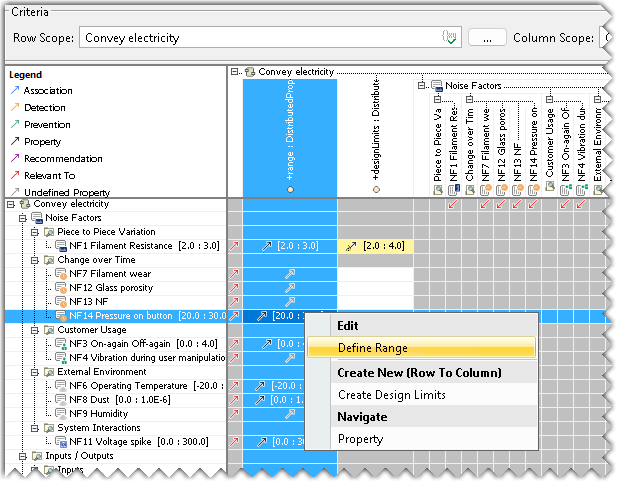
Task: Click red Relevant To arrow in NF7 row
Action: pos(235,274)
